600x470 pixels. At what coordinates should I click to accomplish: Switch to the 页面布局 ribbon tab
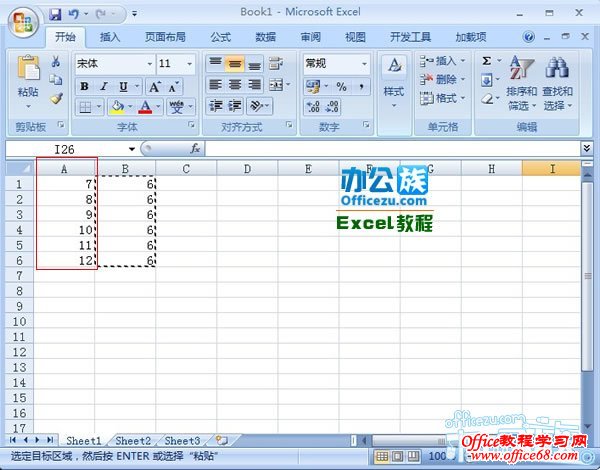click(x=165, y=37)
